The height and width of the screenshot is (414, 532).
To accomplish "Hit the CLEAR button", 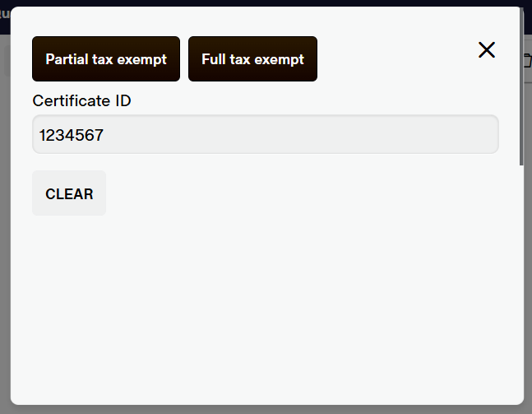I will [x=69, y=193].
